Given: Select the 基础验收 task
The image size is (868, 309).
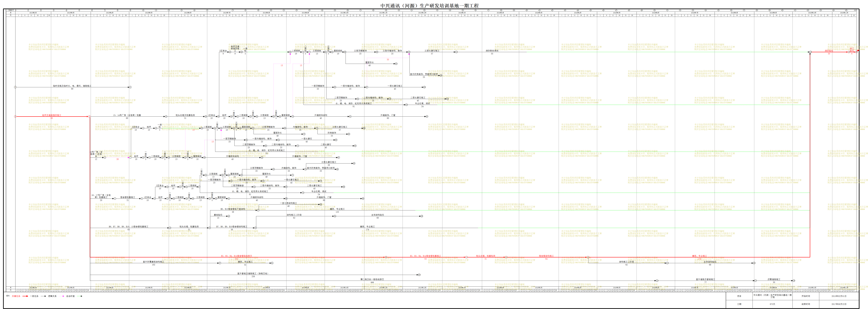Looking at the screenshot, I should [x=218, y=215].
